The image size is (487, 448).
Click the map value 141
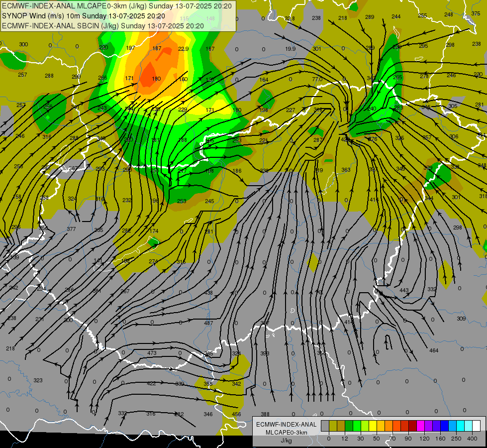point(98,260)
